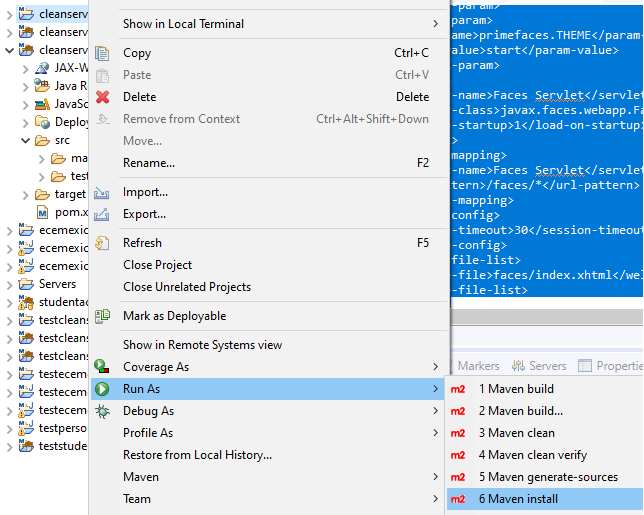
Task: Select 6 Maven install
Action: click(x=518, y=499)
